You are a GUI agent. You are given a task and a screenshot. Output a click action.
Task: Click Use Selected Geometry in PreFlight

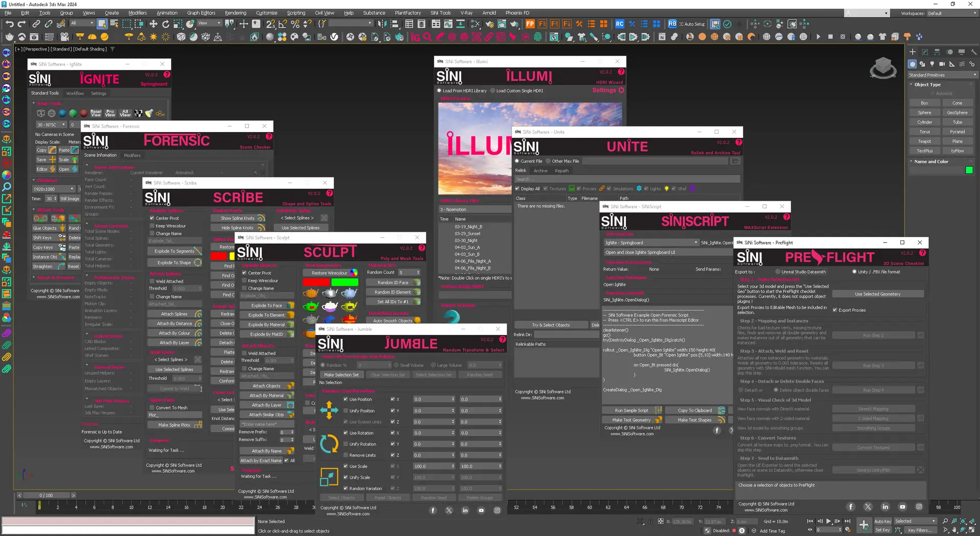pyautogui.click(x=878, y=294)
